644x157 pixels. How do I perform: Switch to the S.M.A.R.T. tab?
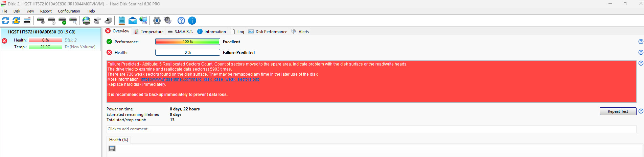180,32
